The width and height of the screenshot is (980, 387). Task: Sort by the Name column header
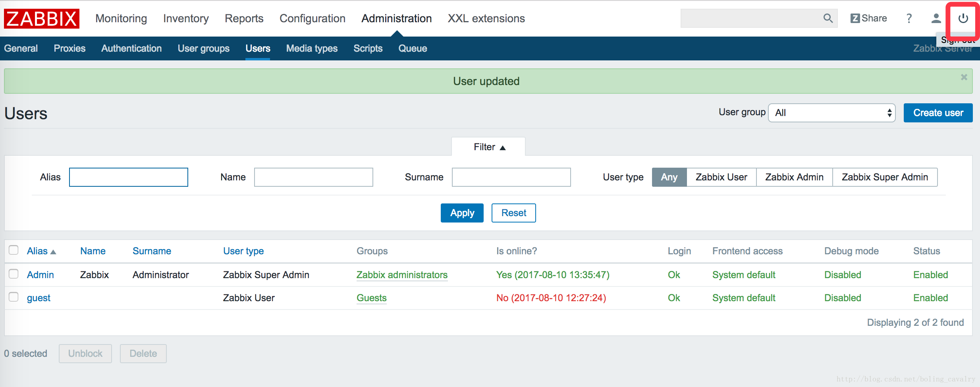(93, 251)
